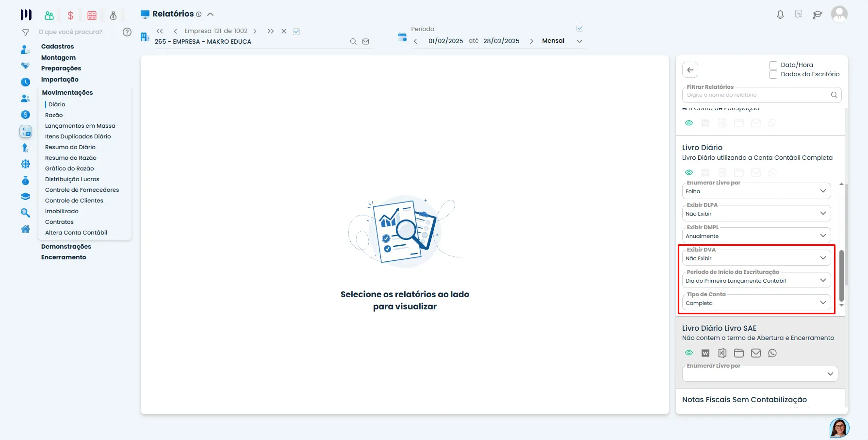The width and height of the screenshot is (868, 440).
Task: Select Controle de Fornecedores menu item
Action: click(82, 190)
